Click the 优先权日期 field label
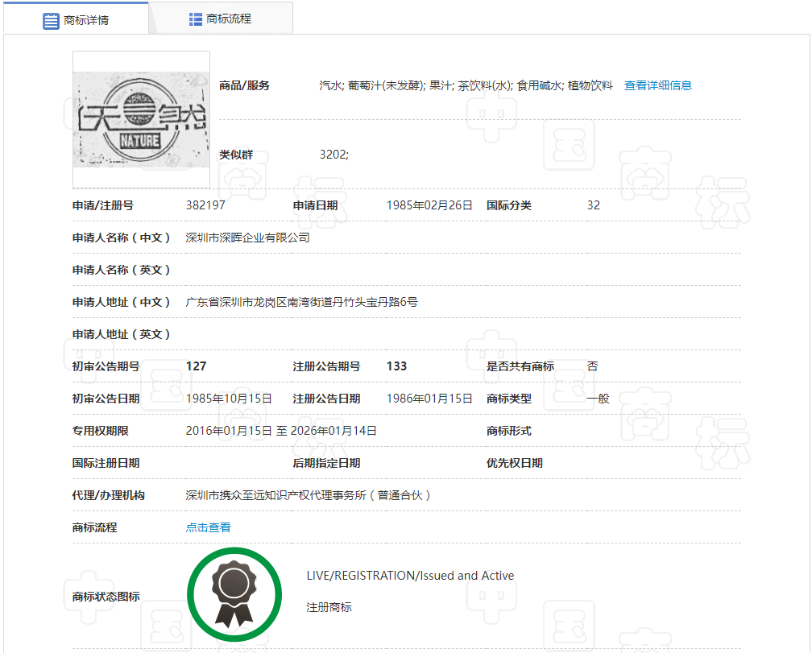Screen dimensions: 812x653 (514, 463)
